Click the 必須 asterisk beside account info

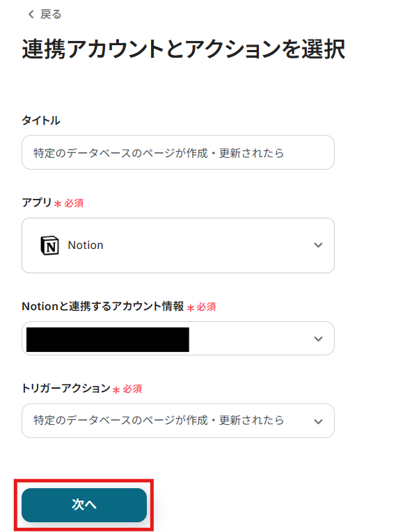point(191,308)
